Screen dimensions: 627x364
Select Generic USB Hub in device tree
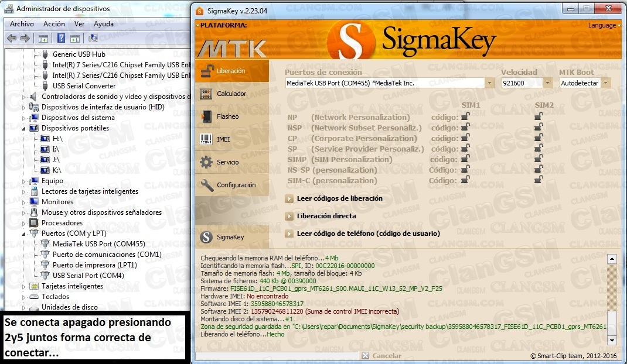click(x=79, y=54)
